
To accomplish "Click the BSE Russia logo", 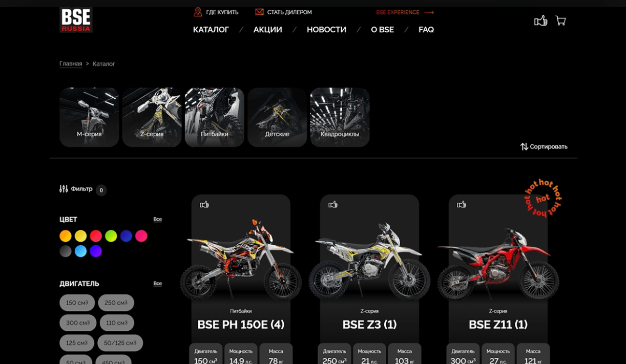I will click(76, 20).
